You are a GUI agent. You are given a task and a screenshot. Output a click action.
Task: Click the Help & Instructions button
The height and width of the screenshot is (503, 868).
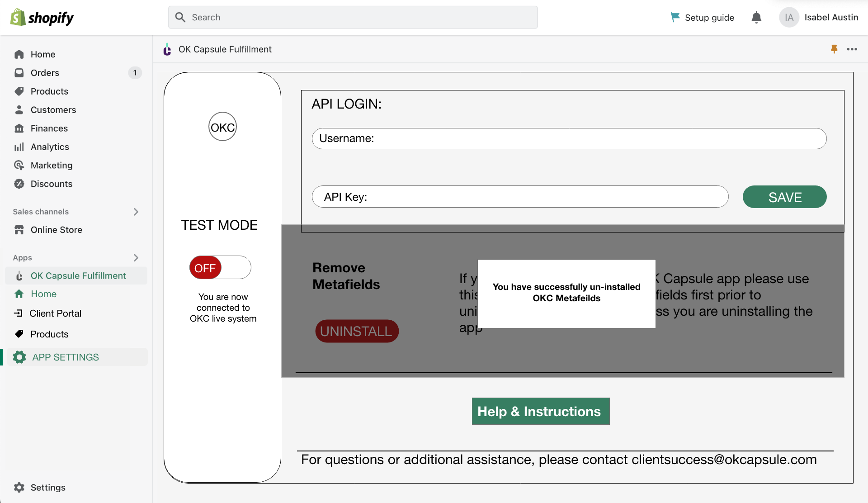click(x=540, y=411)
